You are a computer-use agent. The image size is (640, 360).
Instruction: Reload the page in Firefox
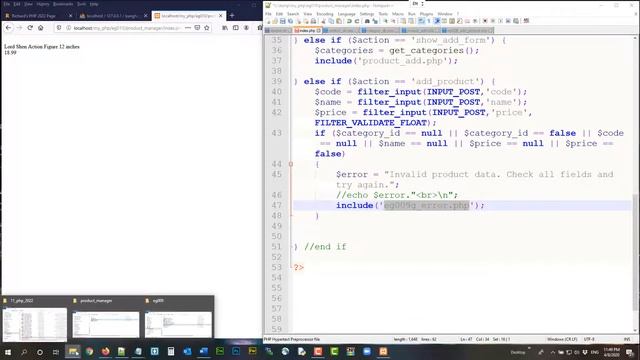pyautogui.click(x=30, y=28)
